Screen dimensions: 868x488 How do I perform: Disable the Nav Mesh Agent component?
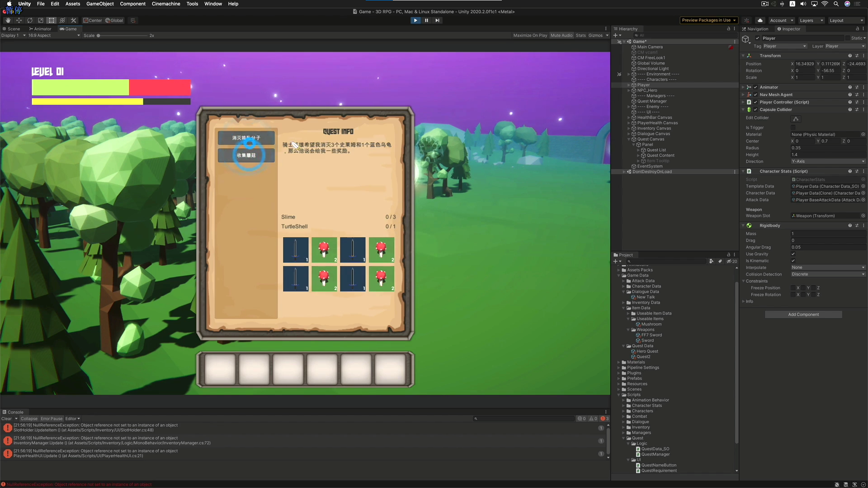(x=756, y=94)
